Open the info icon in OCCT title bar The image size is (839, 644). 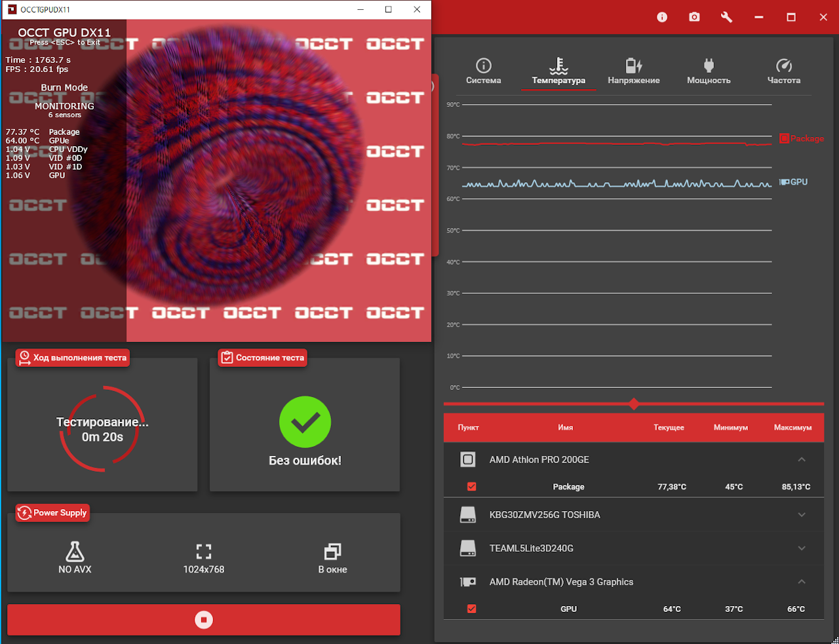pos(662,17)
